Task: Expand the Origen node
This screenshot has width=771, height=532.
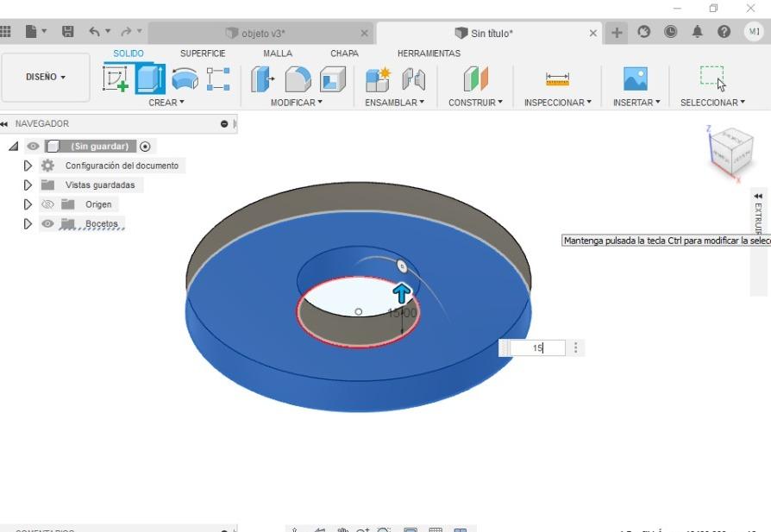Action: (28, 204)
